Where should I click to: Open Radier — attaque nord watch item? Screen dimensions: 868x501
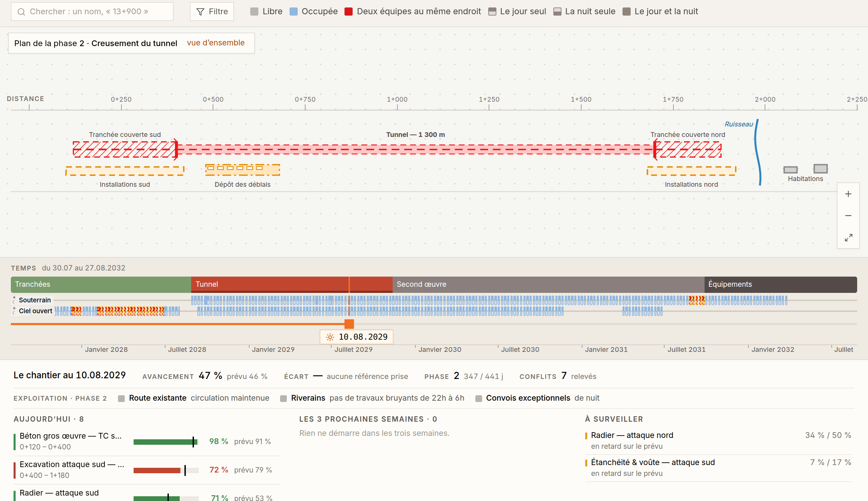point(718,441)
